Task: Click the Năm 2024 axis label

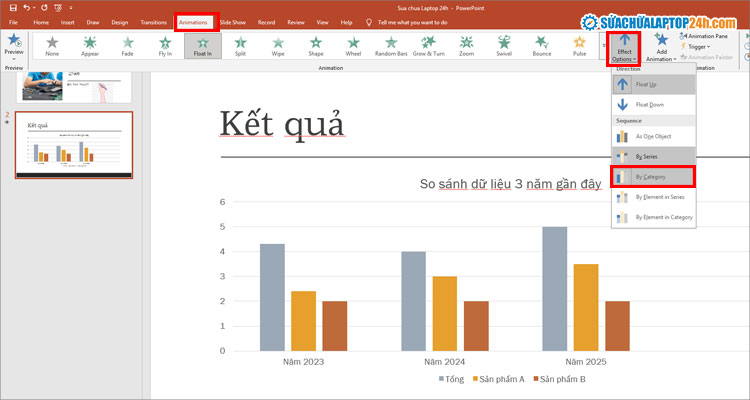Action: pyautogui.click(x=444, y=362)
